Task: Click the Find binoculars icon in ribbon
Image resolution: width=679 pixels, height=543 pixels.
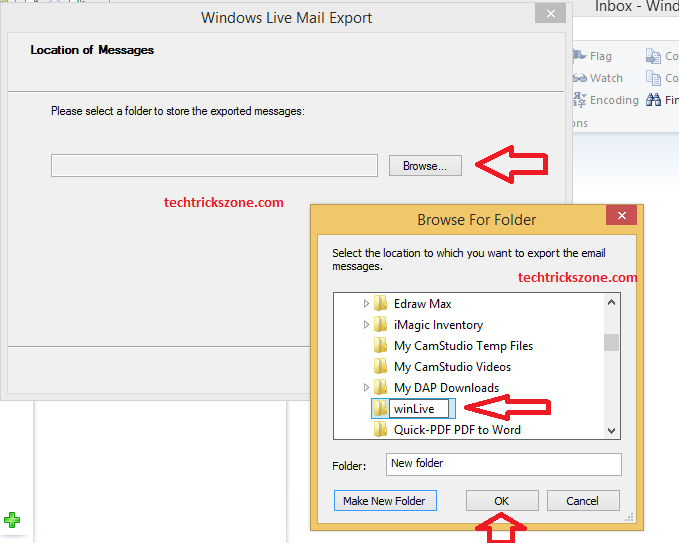Action: pos(653,100)
